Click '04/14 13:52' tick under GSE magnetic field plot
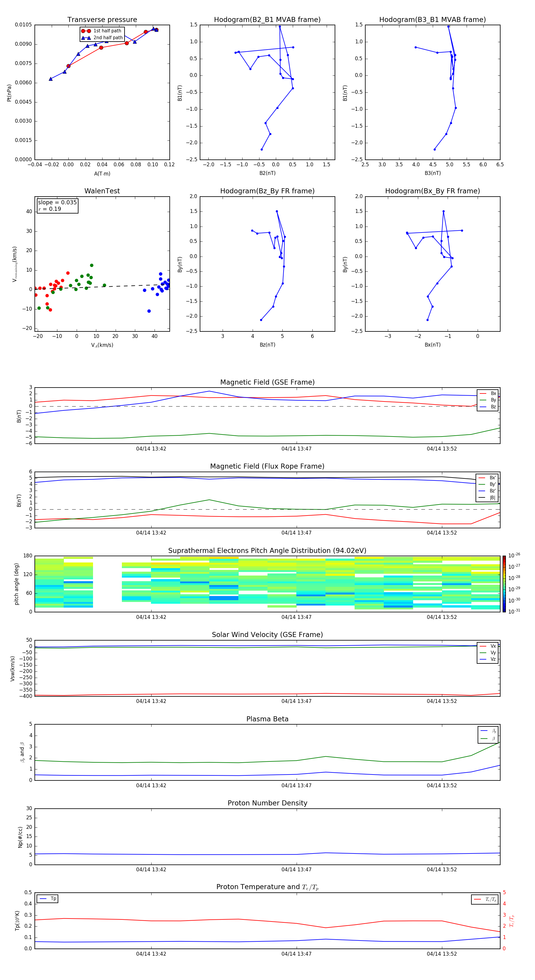The width and height of the screenshot is (535, 980). tap(442, 449)
